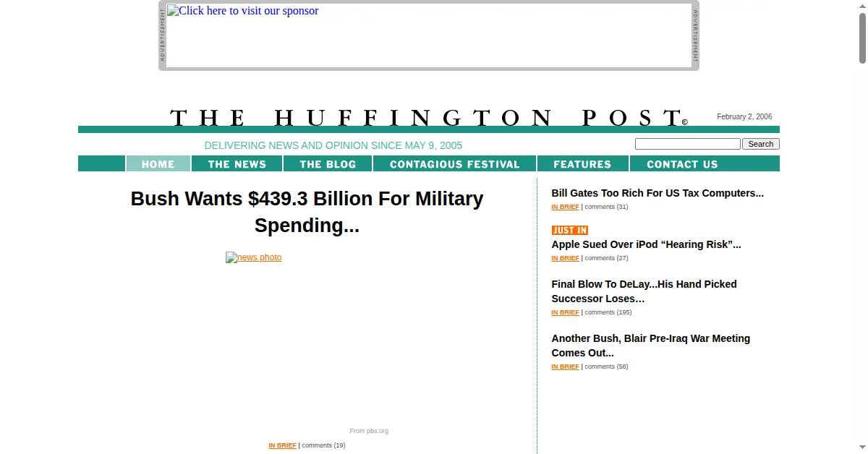This screenshot has width=868, height=454.
Task: View IN BRIEF for Bush military spending story
Action: coord(282,445)
